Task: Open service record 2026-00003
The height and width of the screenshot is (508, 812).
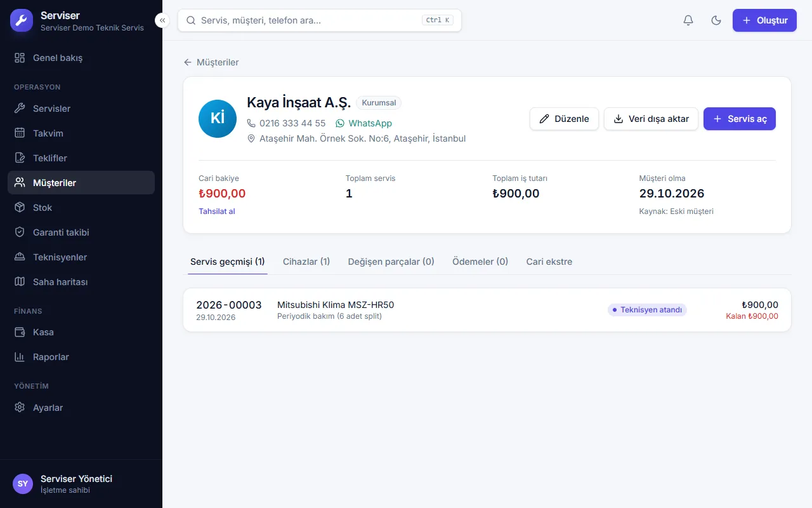Action: click(487, 310)
